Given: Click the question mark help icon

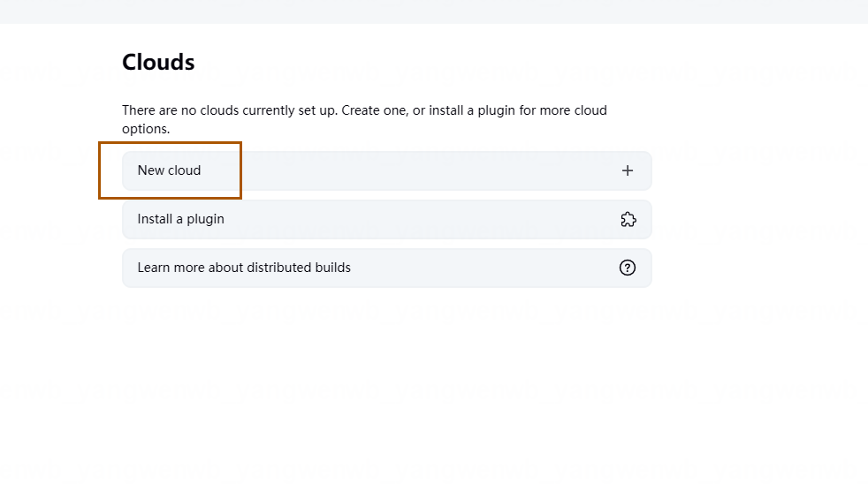Looking at the screenshot, I should pos(628,268).
